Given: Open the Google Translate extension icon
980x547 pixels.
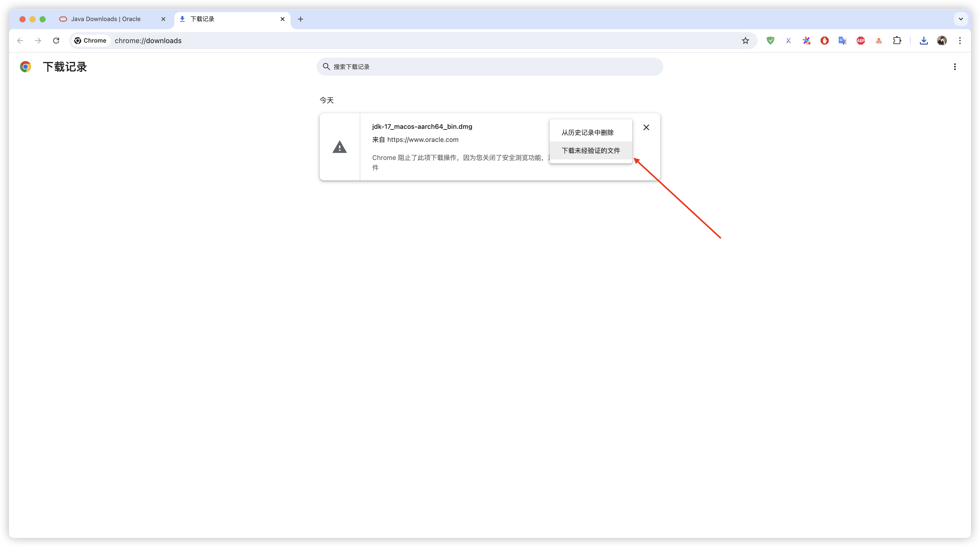Looking at the screenshot, I should point(842,41).
